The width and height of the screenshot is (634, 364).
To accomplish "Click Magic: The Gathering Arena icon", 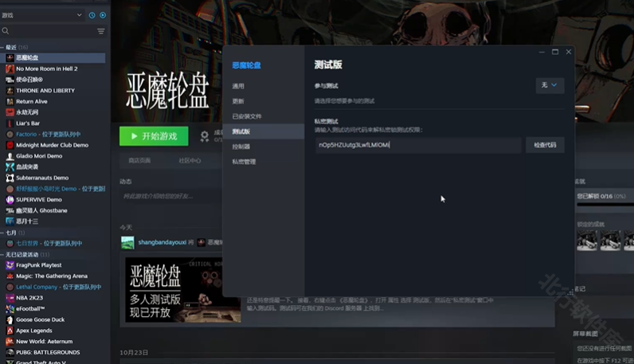I will pos(10,276).
